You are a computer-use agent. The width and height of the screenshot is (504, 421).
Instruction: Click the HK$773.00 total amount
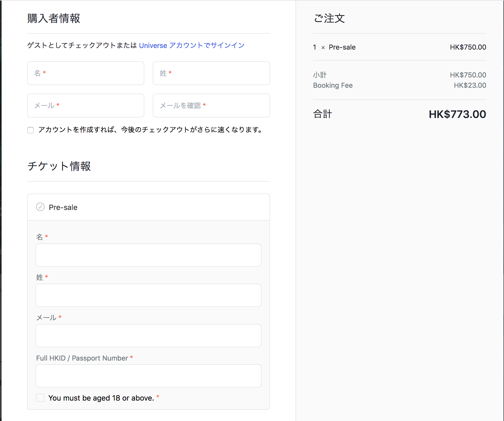pyautogui.click(x=457, y=114)
